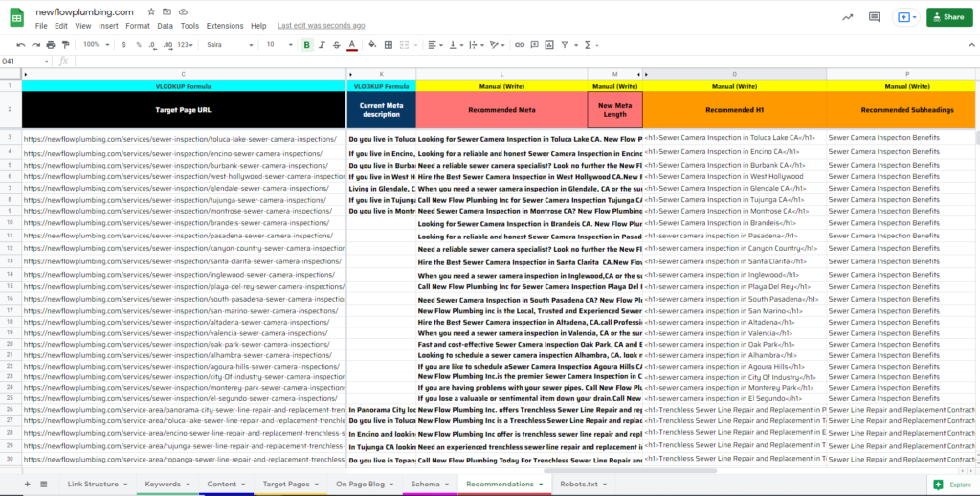Image resolution: width=980 pixels, height=496 pixels.
Task: Switch to Schema sheet tab
Action: pyautogui.click(x=430, y=485)
